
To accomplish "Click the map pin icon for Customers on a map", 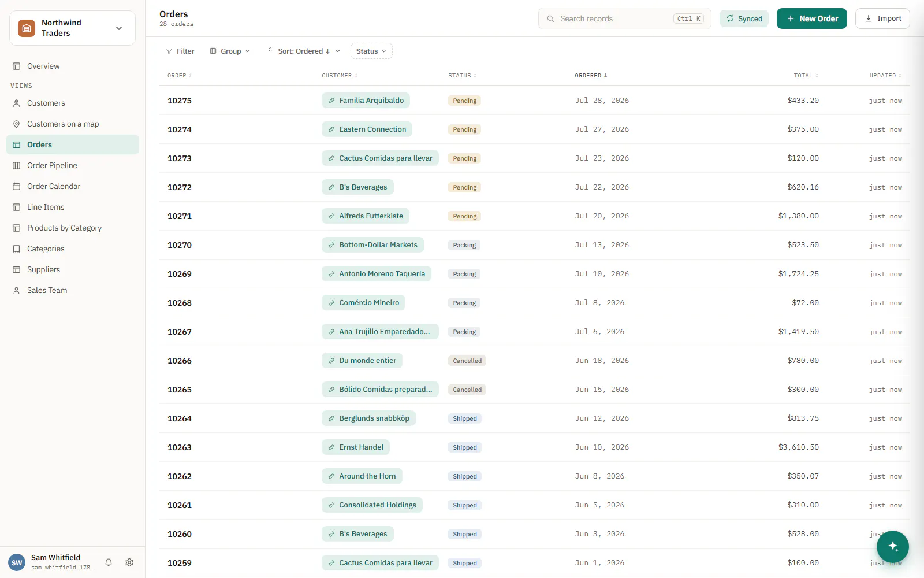I will 17,124.
